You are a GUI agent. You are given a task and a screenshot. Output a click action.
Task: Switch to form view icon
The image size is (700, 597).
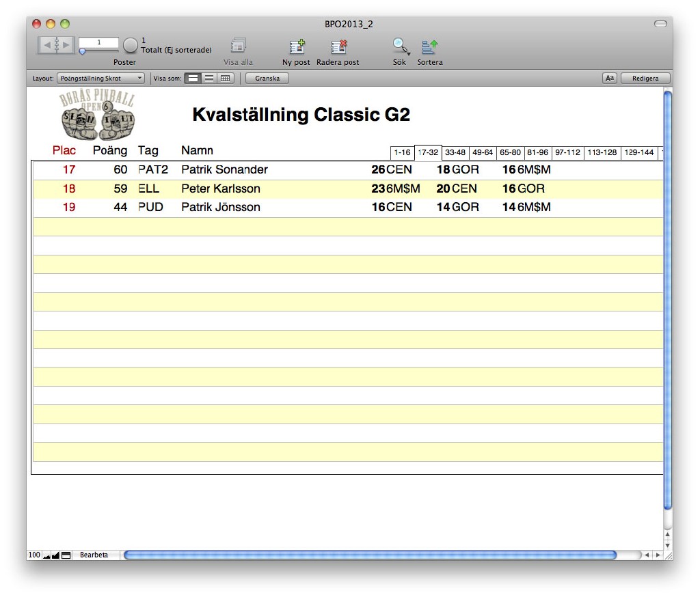(x=193, y=78)
